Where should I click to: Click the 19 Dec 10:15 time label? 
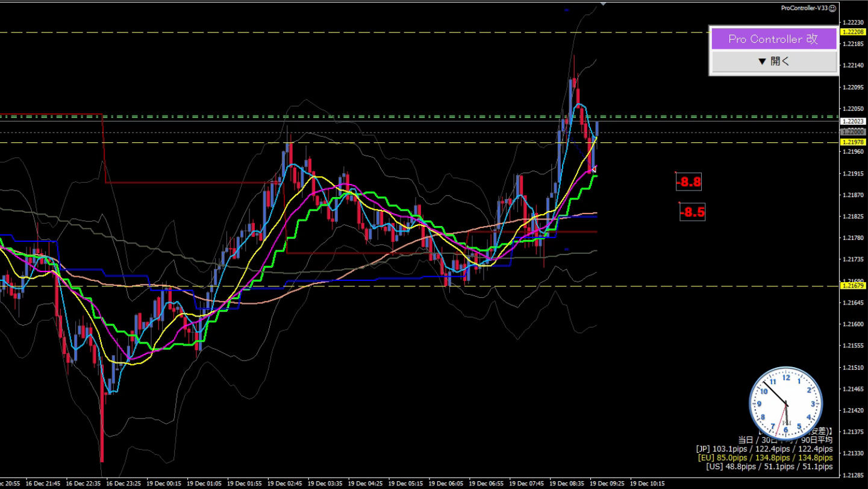coord(647,484)
